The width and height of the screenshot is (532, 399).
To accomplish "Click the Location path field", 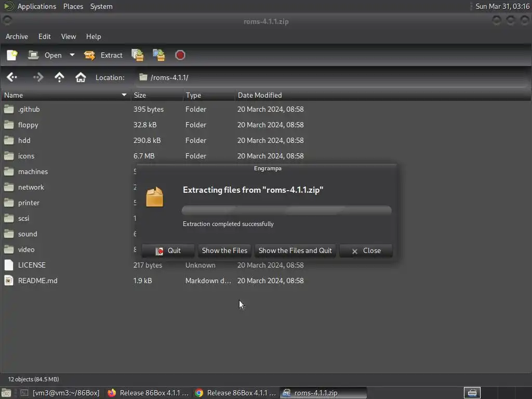I will [332, 77].
